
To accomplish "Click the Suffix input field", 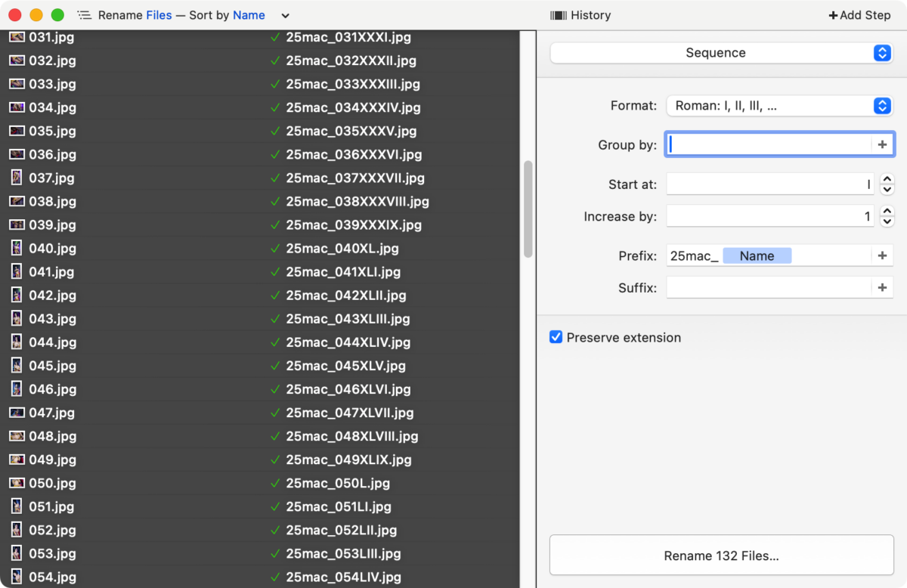I will [x=769, y=288].
